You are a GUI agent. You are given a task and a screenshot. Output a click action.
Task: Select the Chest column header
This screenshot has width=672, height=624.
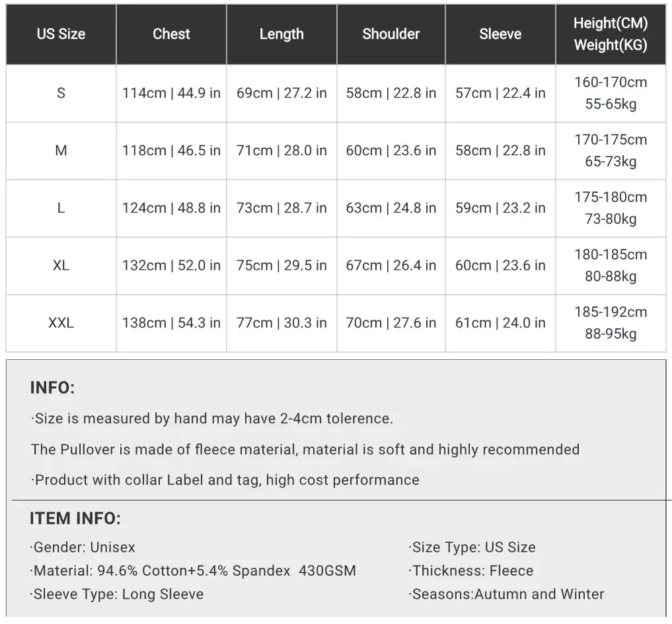click(171, 34)
